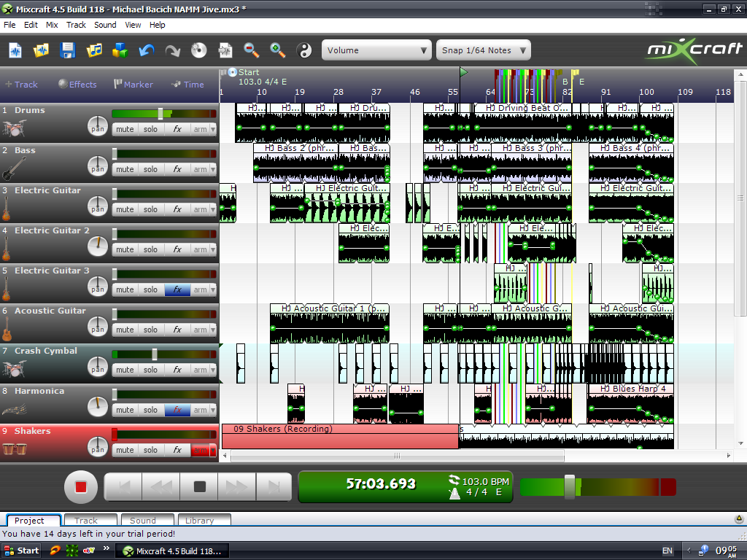Stop recording with the red record button
This screenshot has width=747, height=560.
pyautogui.click(x=80, y=486)
